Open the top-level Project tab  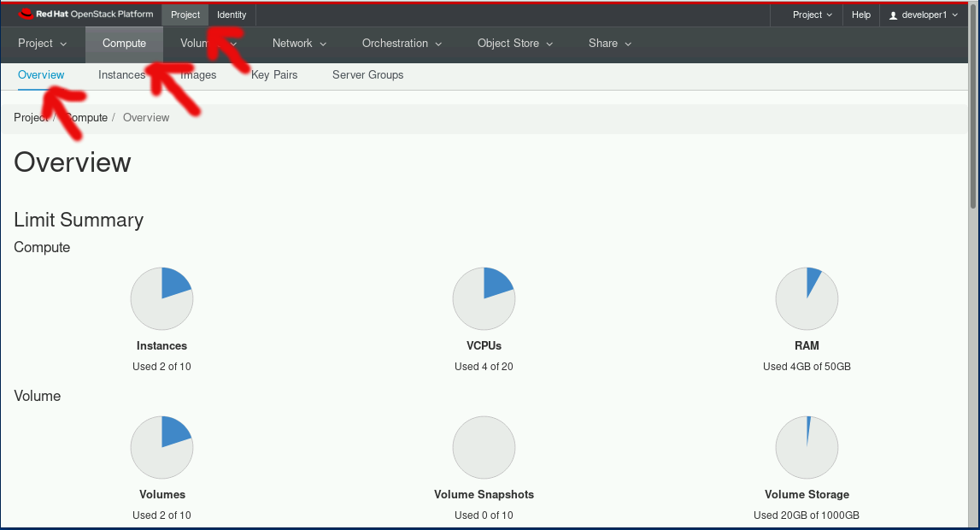pos(185,15)
